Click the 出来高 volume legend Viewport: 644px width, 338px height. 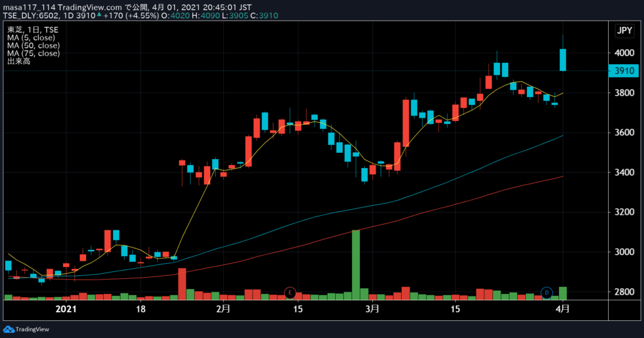coord(19,61)
